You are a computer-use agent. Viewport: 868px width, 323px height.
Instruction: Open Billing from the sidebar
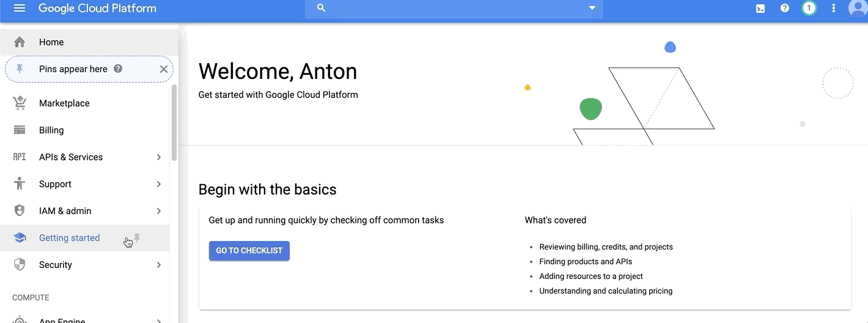[x=85, y=130]
